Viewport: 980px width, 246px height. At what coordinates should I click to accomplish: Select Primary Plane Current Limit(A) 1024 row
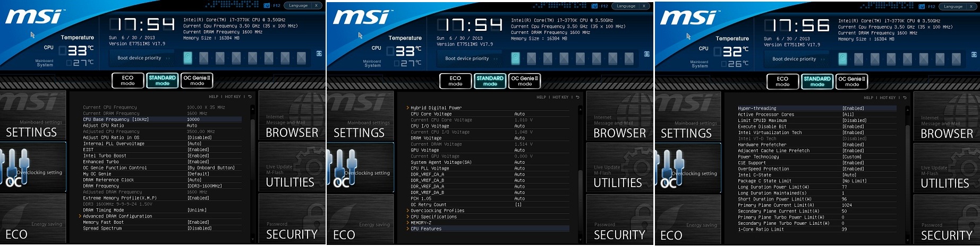(817, 205)
